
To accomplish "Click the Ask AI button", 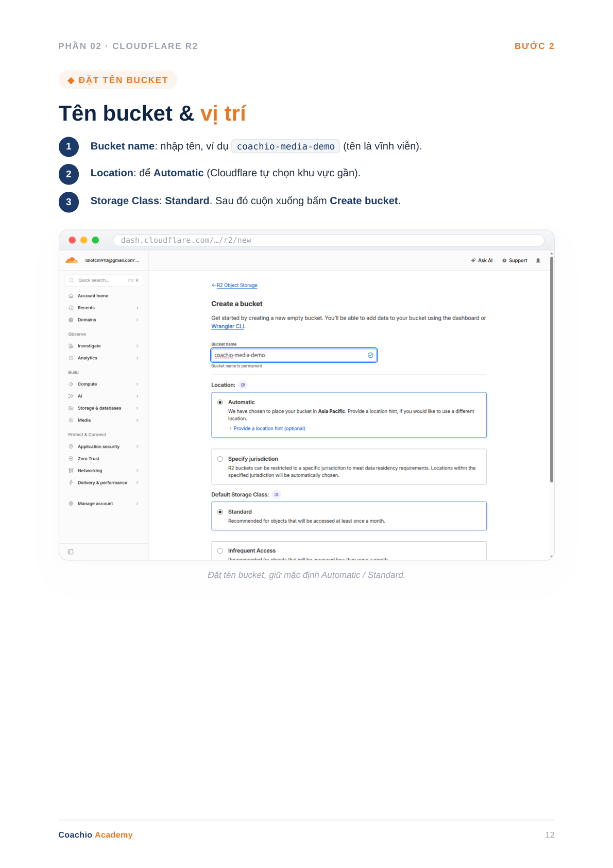I will pyautogui.click(x=482, y=261).
